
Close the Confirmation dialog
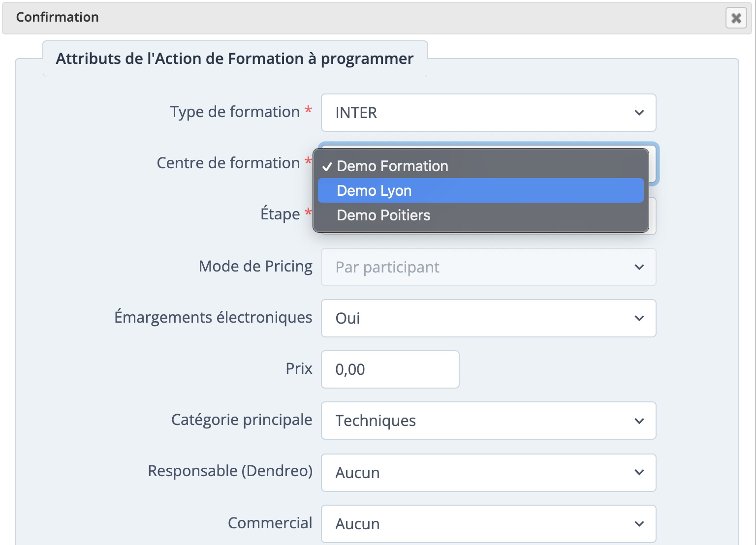[x=736, y=18]
